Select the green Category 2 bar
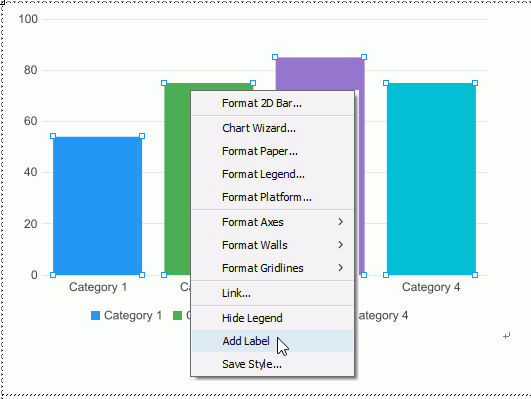Image resolution: width=531 pixels, height=399 pixels. [x=177, y=179]
